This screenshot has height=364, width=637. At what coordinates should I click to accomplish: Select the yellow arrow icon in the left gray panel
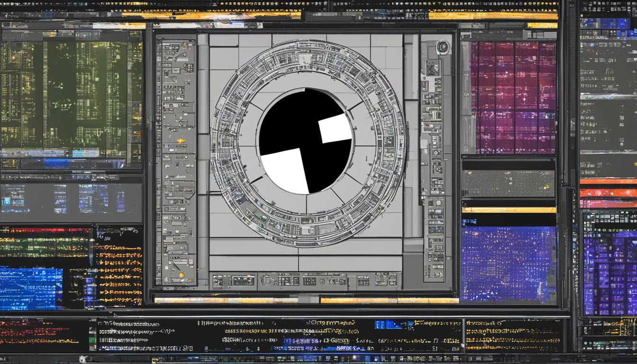(x=181, y=140)
